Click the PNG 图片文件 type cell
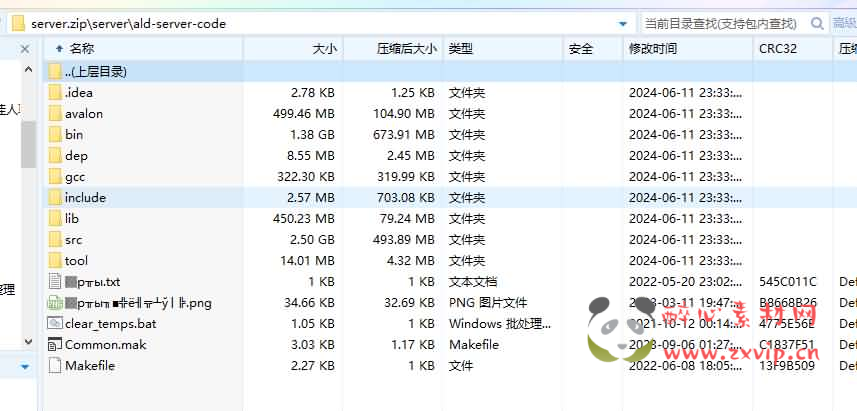The image size is (857, 411). pos(488,303)
